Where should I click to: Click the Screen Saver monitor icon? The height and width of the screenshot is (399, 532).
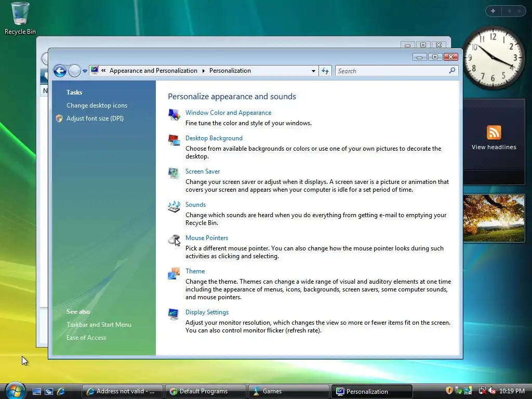(174, 174)
